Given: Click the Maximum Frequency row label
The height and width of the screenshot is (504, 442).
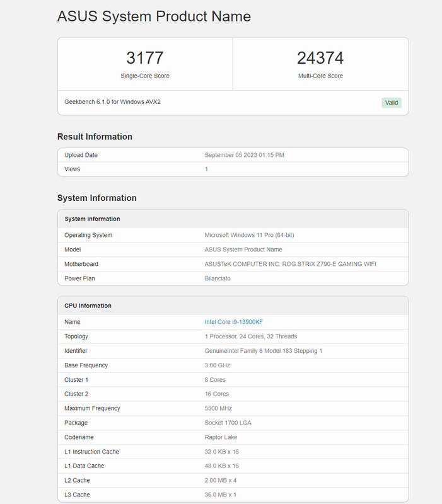Looking at the screenshot, I should click(92, 408).
